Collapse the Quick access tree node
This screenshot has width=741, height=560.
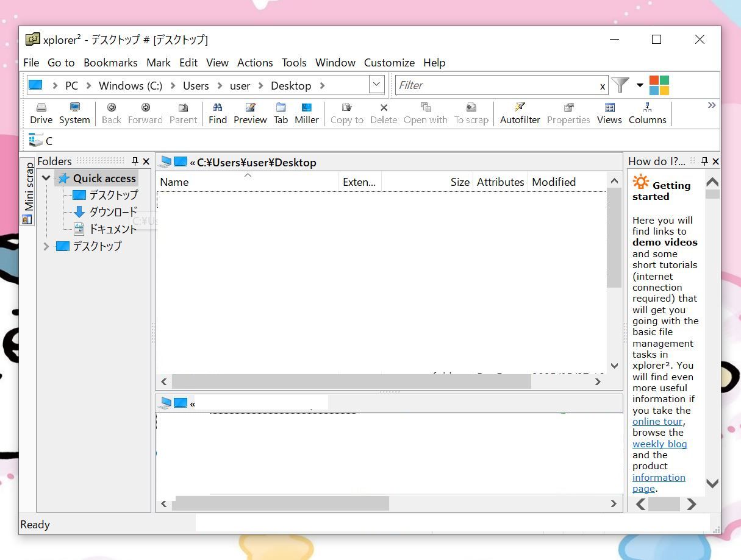tap(46, 178)
